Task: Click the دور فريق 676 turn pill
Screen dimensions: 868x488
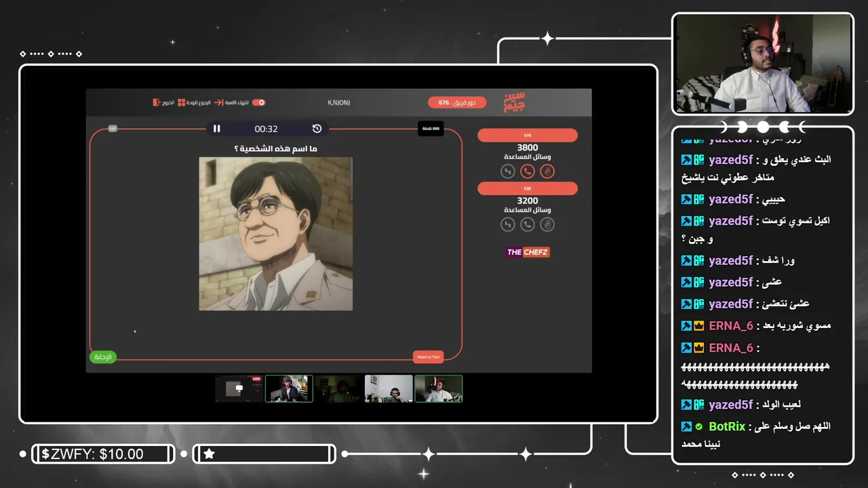Action: (x=457, y=102)
